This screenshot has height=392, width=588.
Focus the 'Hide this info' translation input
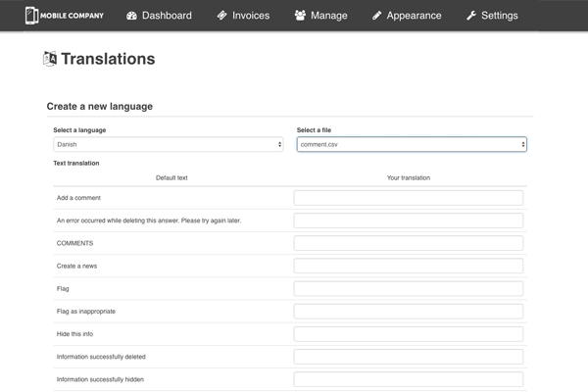(409, 334)
